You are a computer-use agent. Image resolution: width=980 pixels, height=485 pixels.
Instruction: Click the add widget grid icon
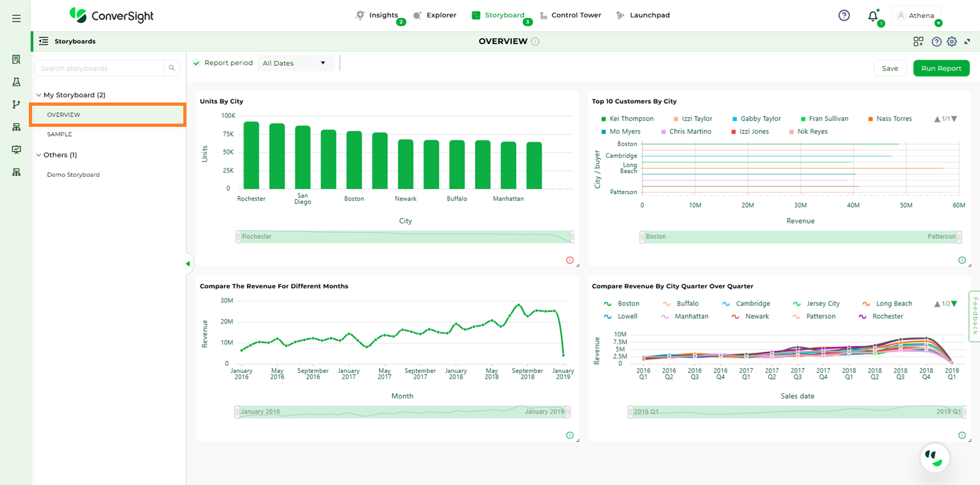(918, 42)
